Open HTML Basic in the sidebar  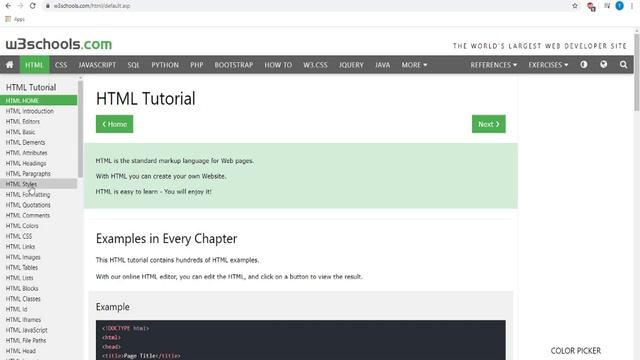38,132
